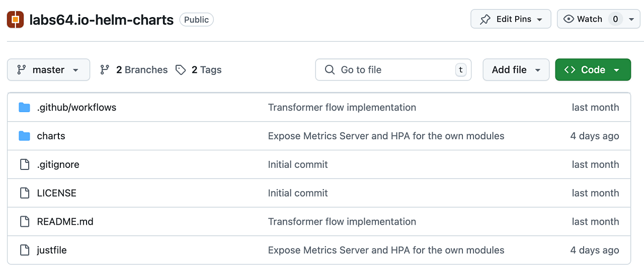
Task: Click the tag icon beside 2 Tags
Action: coord(181,70)
